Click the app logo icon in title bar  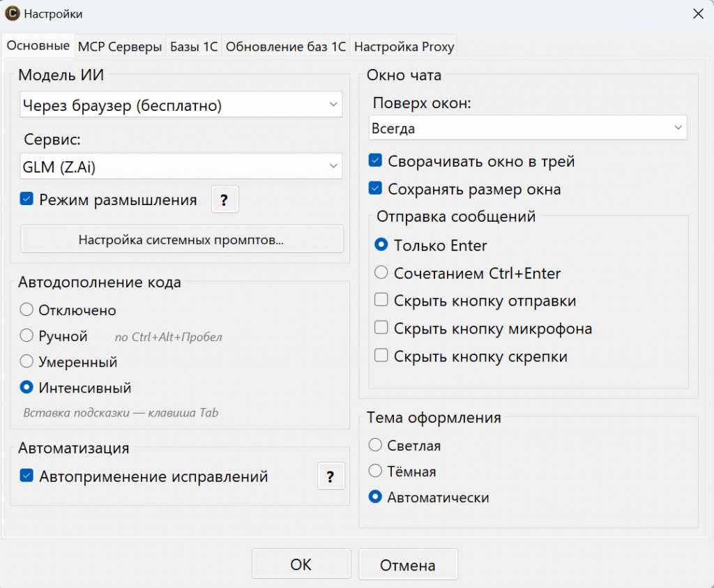[12, 14]
